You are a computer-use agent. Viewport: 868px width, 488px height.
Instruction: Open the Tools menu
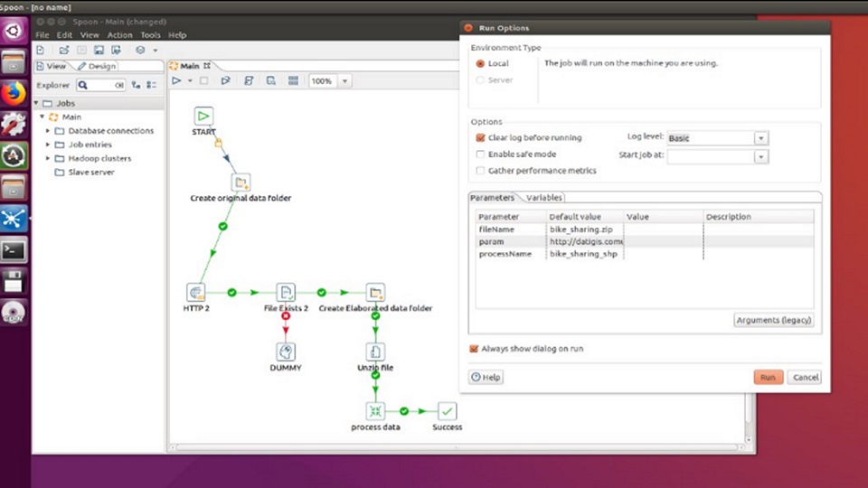[150, 35]
